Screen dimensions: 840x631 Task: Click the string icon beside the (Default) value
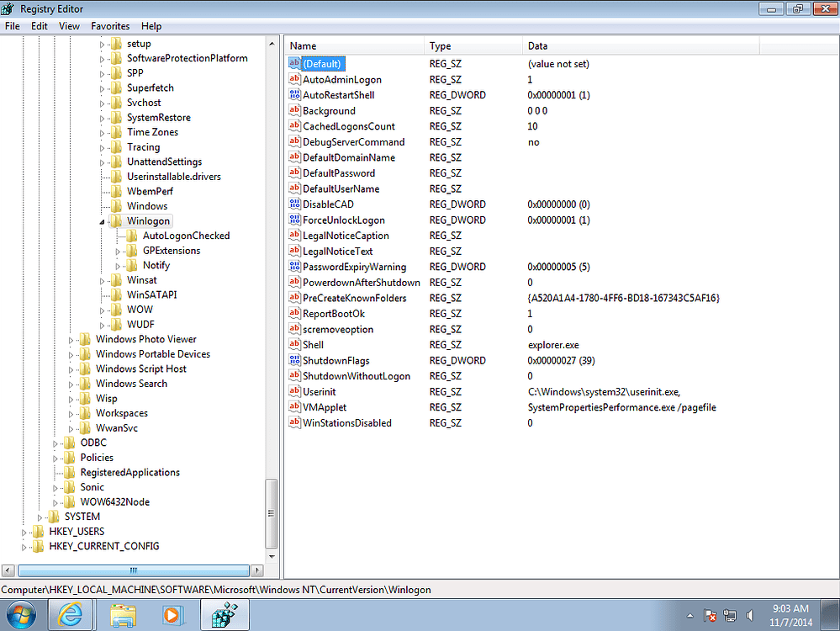pos(296,63)
